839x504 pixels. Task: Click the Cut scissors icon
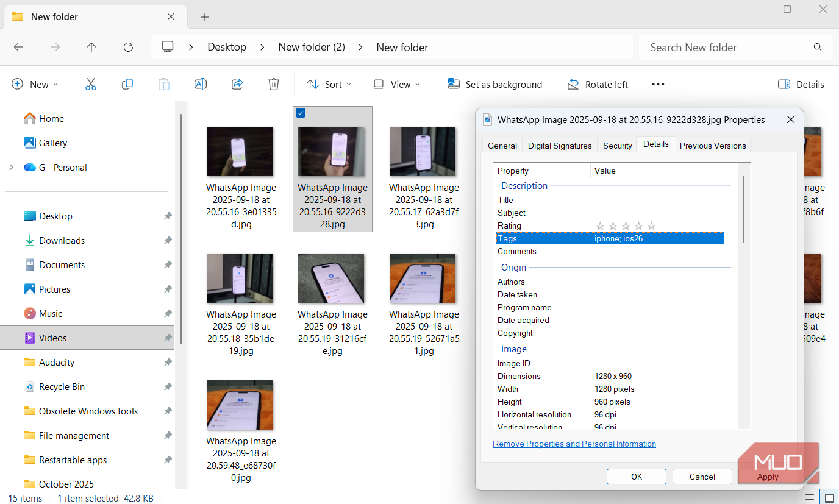coord(91,84)
